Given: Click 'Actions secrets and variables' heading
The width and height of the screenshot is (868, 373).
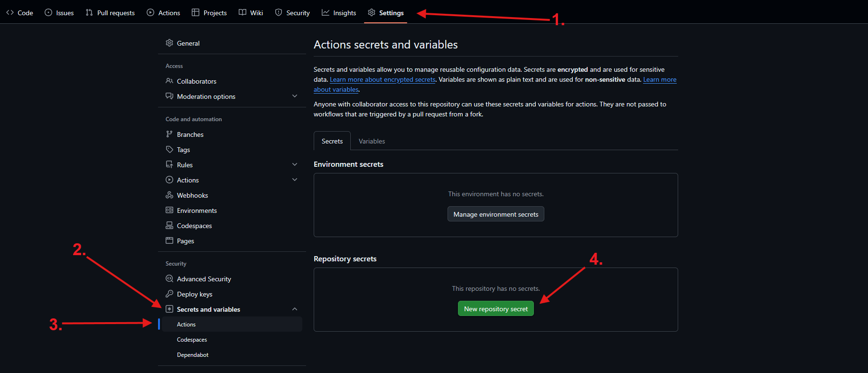Looking at the screenshot, I should coord(386,45).
